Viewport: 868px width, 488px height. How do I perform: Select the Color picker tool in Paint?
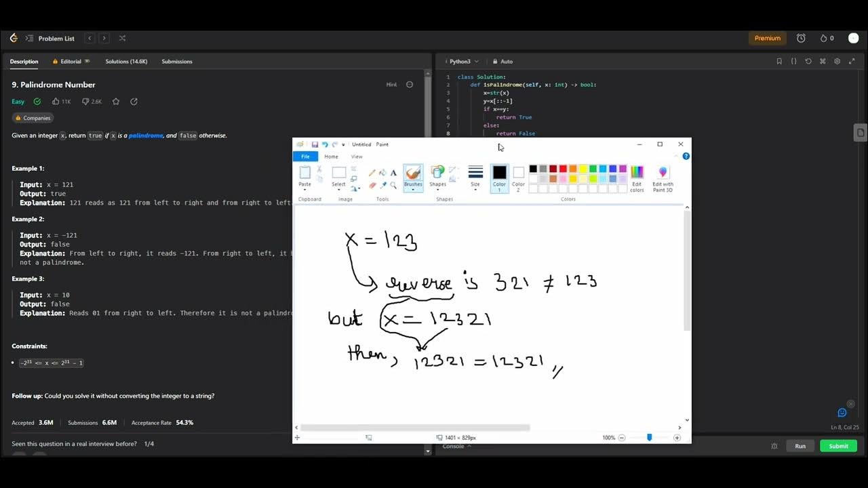(382, 185)
